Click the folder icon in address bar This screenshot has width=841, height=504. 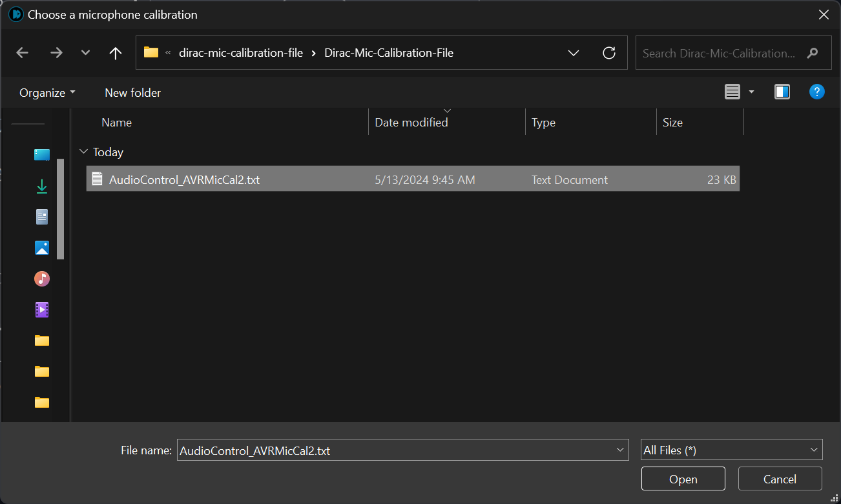151,52
